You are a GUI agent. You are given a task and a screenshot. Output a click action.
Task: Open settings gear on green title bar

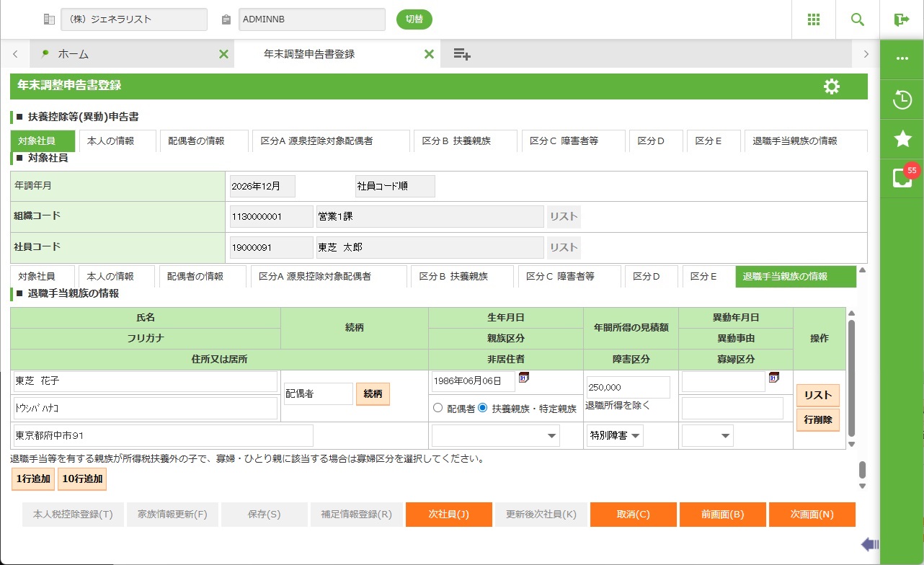(x=832, y=86)
